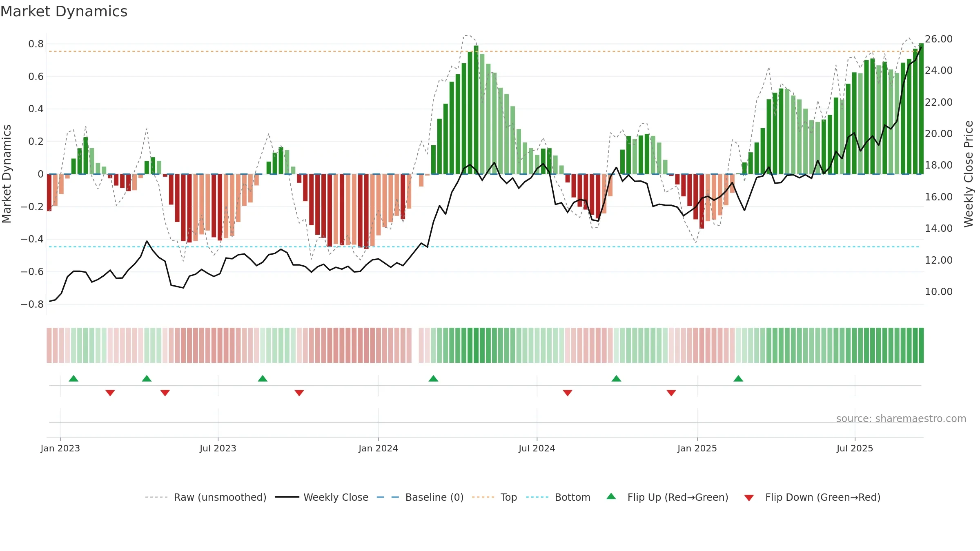The image size is (980, 551).
Task: Click the Market Dynamics y-axis title
Action: 7,174
